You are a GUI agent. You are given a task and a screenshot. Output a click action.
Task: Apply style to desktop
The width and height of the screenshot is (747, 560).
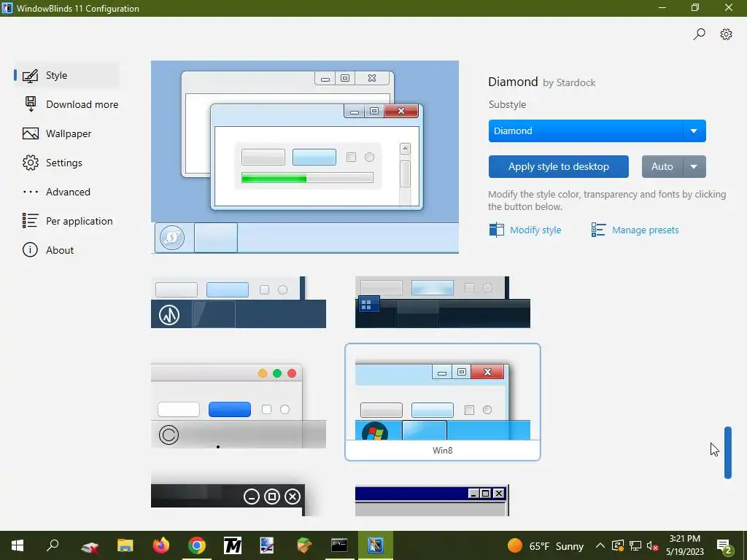(x=558, y=167)
